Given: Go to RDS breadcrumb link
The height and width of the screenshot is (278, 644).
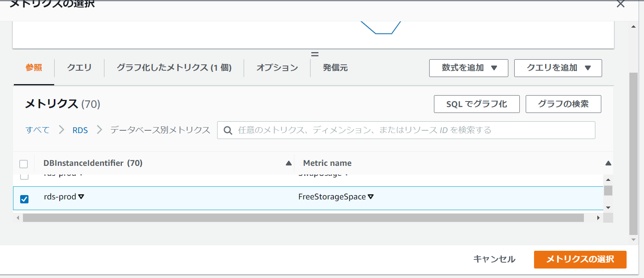Looking at the screenshot, I should tap(80, 130).
